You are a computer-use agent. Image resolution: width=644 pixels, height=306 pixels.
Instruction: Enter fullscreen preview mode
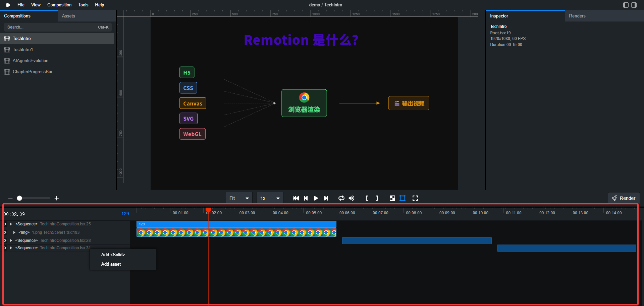[x=415, y=198]
